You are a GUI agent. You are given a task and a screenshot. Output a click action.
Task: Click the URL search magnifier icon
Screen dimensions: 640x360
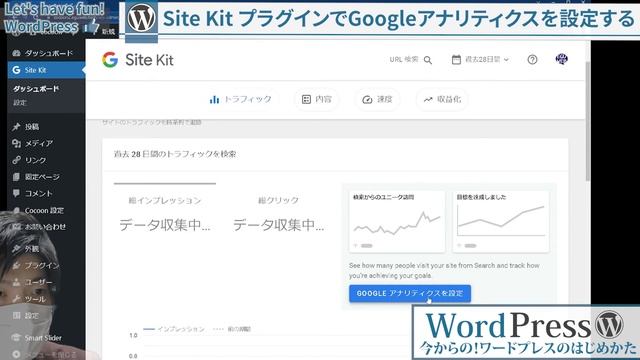point(428,60)
